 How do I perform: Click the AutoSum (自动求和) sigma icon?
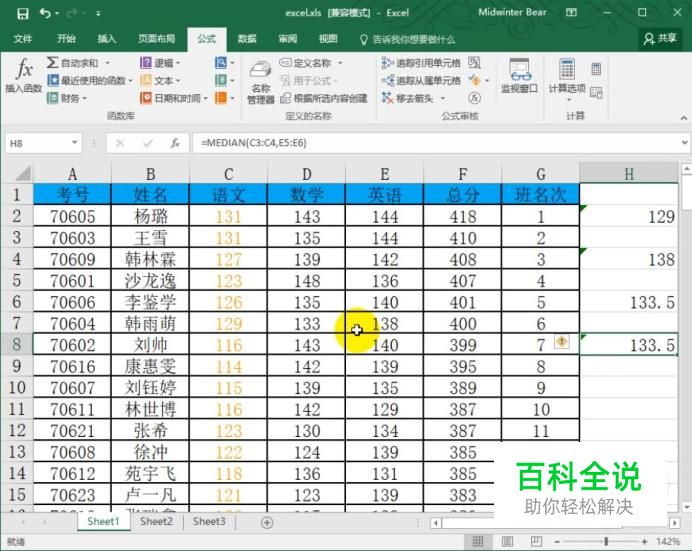(x=52, y=62)
